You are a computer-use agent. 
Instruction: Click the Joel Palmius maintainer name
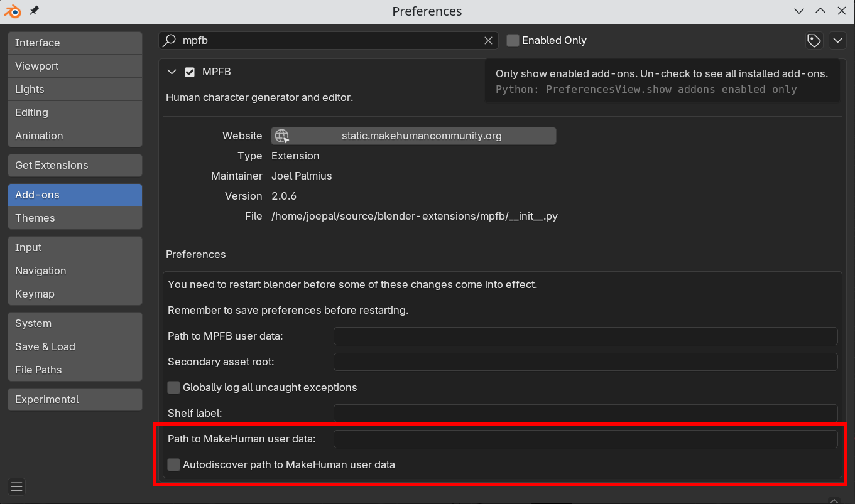tap(302, 176)
